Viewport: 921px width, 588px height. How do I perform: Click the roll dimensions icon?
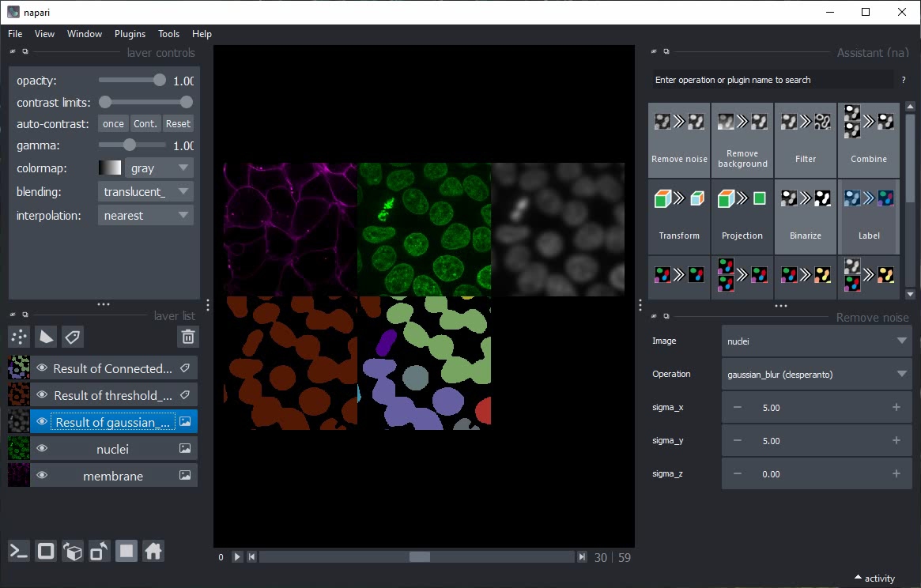point(73,551)
